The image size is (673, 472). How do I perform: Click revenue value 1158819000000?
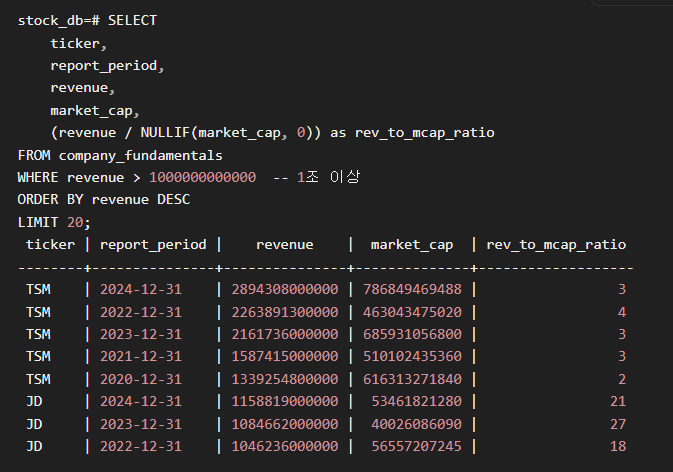point(285,402)
